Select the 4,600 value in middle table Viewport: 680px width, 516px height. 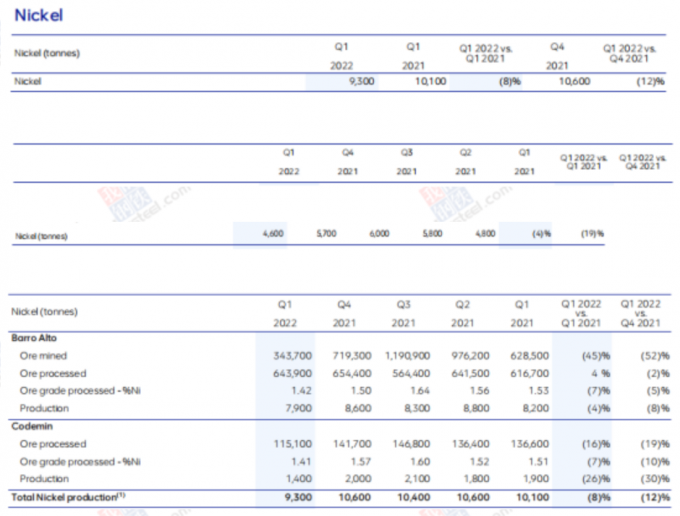[x=274, y=233]
